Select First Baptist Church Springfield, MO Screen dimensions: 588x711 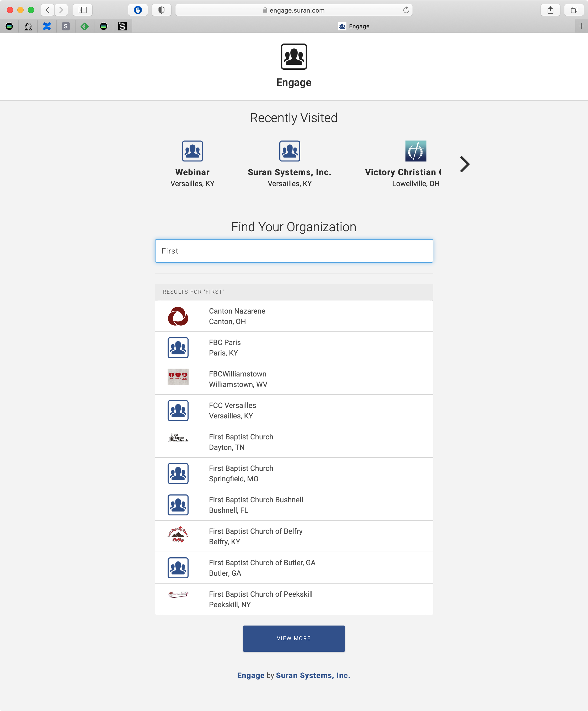click(241, 473)
